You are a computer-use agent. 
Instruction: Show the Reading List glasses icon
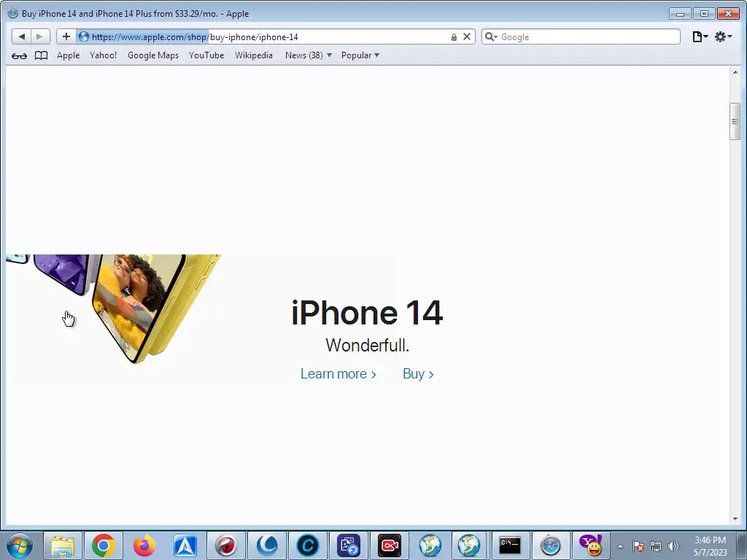(19, 55)
